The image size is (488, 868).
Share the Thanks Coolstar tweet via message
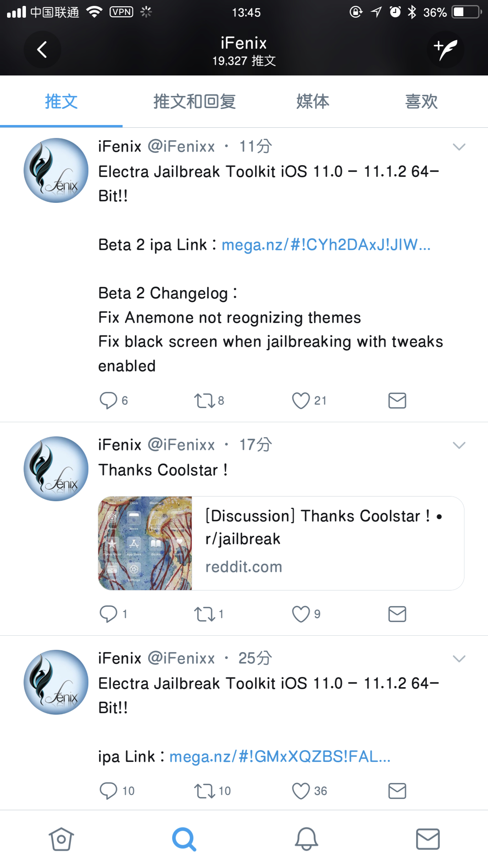point(397,614)
